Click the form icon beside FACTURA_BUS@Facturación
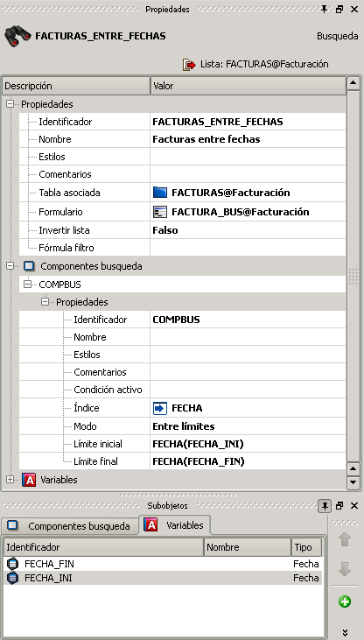 [x=160, y=212]
